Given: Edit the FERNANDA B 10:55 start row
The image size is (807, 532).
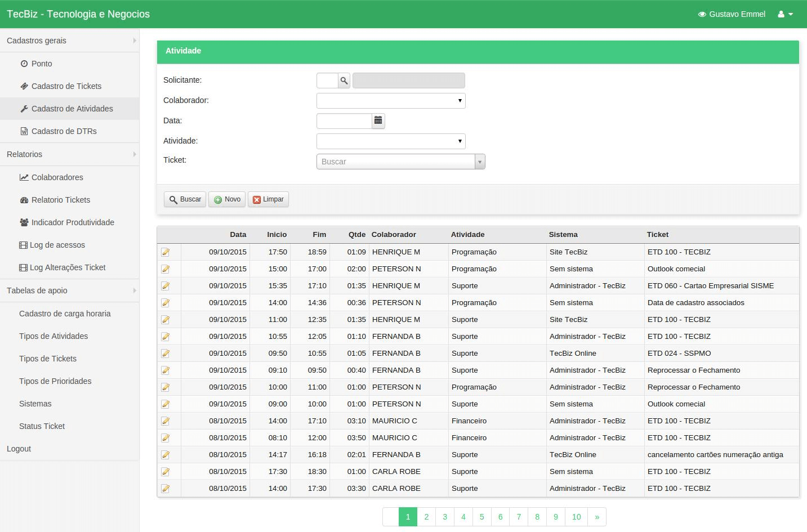Looking at the screenshot, I should pyautogui.click(x=166, y=337).
